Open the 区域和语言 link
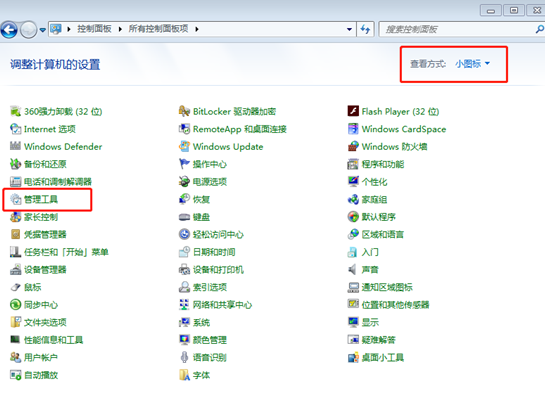 pyautogui.click(x=383, y=235)
